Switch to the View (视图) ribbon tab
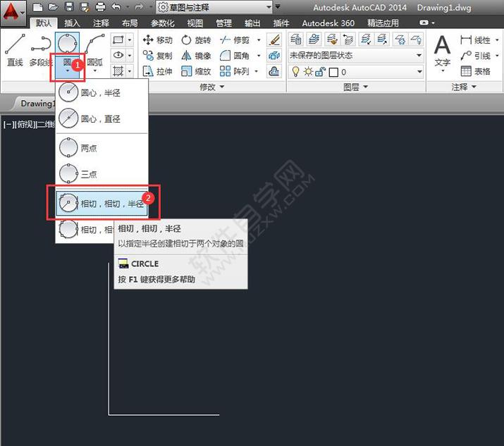 pos(195,23)
